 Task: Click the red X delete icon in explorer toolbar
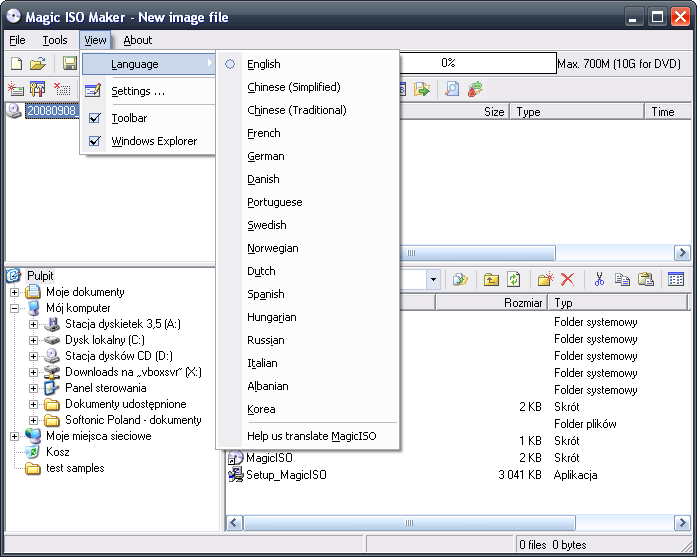[567, 280]
